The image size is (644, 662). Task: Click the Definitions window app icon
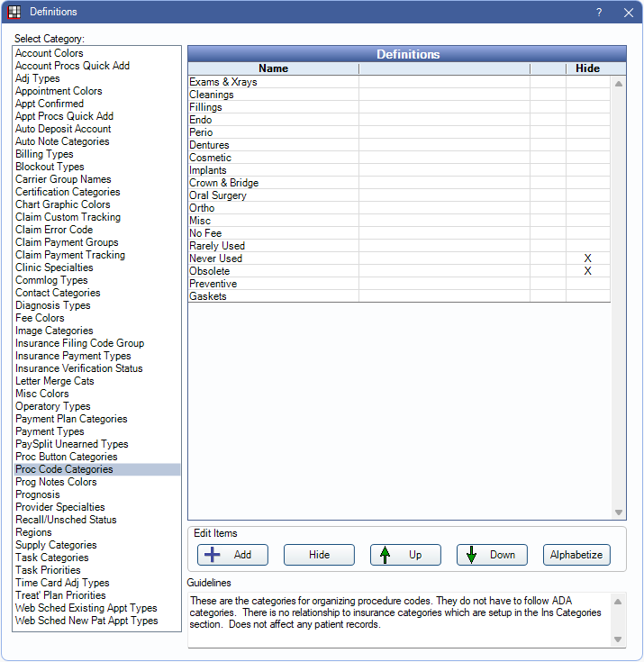point(14,12)
